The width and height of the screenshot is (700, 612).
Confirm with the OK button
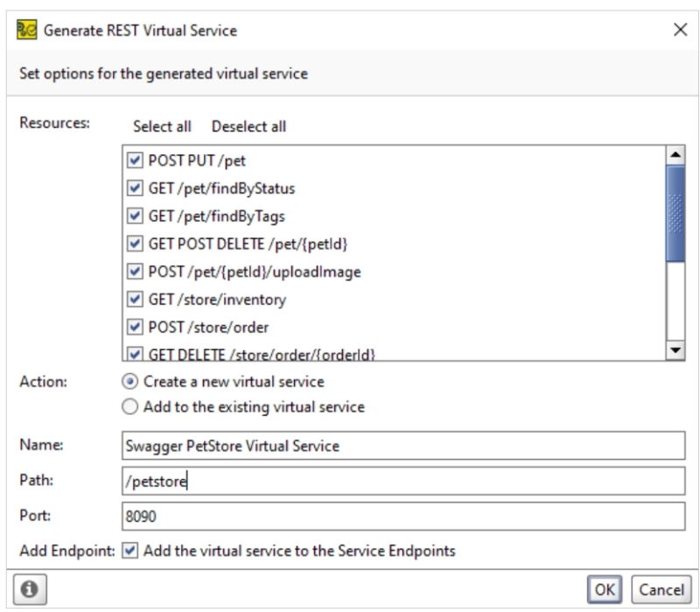point(604,588)
